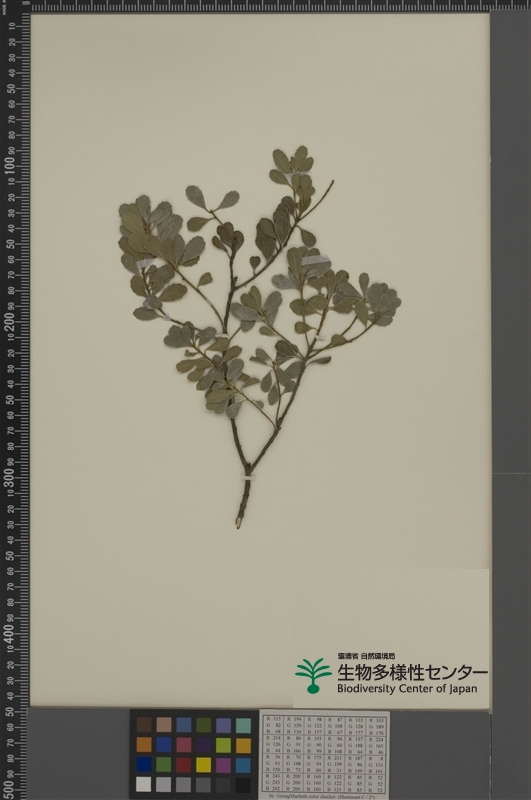531x800 pixels.
Task: Click the 300 mark on the ruler
Action: pyautogui.click(x=10, y=477)
